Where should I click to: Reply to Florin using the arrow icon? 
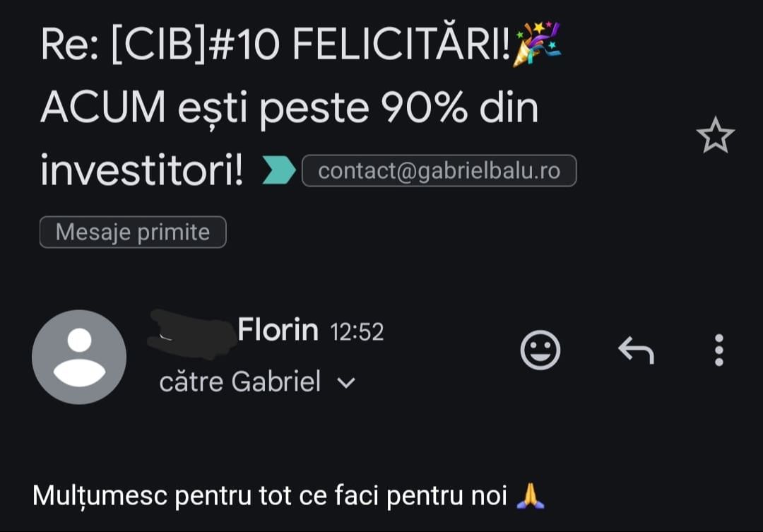(636, 350)
